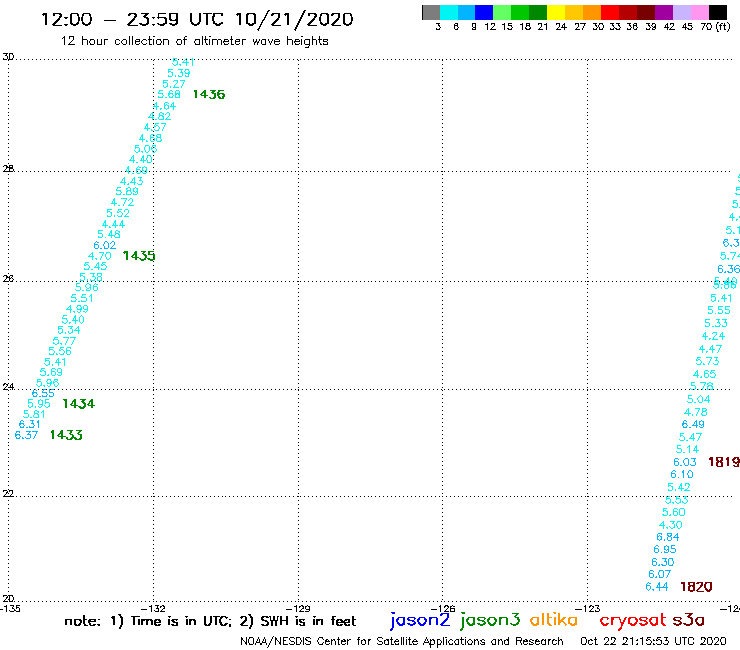Pick the bright red swatch in the legend

coord(610,12)
